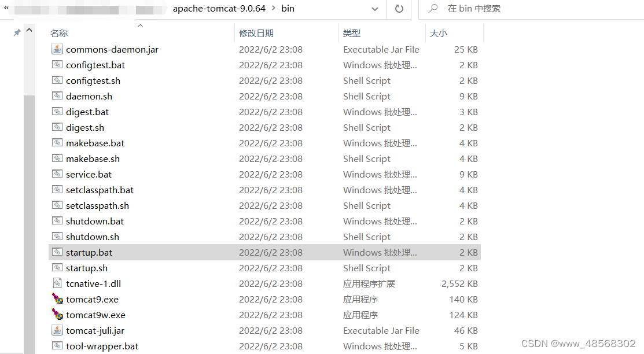Open the bin breadcrumb link
The height and width of the screenshot is (354, 644).
point(288,9)
